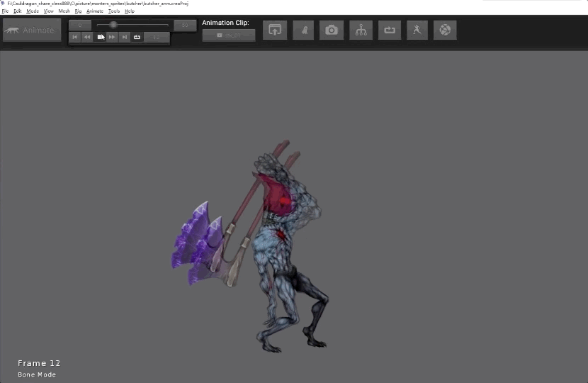Open the View menu
The height and width of the screenshot is (383, 588).
(x=49, y=11)
